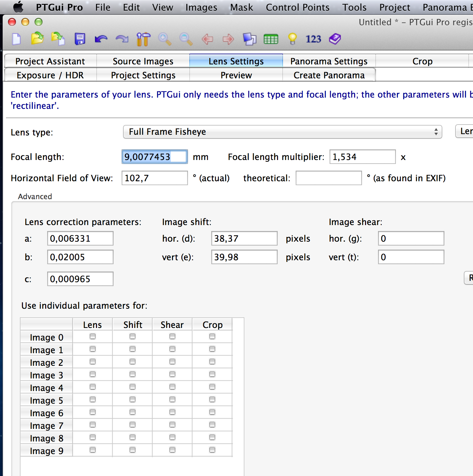Screen dimensions: 473x476
Task: Switch to the Project Assistant tab
Action: 50,61
